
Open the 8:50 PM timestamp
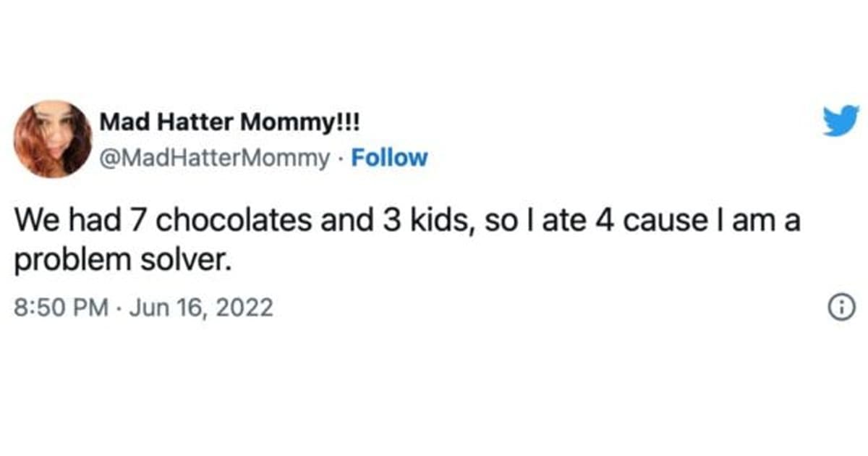tap(60, 308)
